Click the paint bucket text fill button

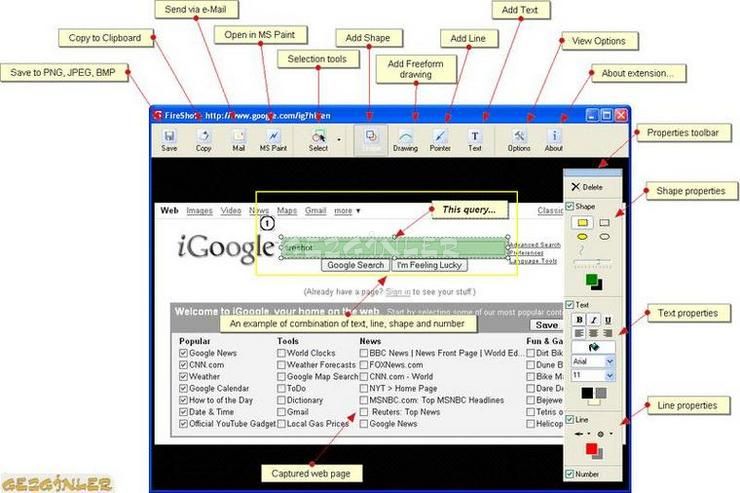click(x=593, y=347)
